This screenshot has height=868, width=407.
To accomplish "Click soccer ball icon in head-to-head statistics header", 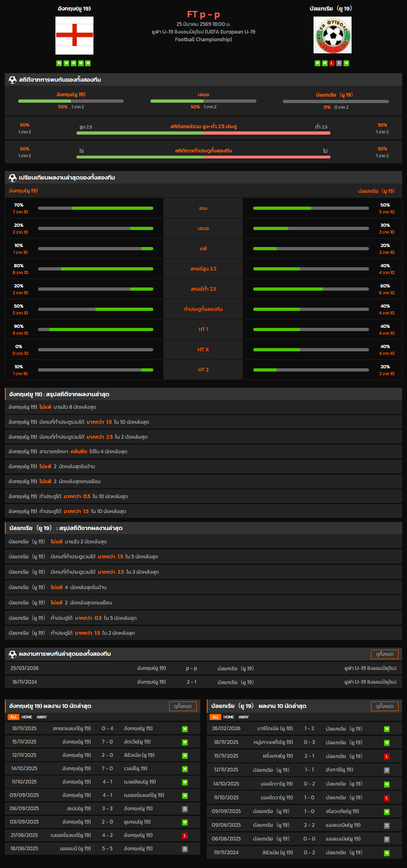I will 13,80.
